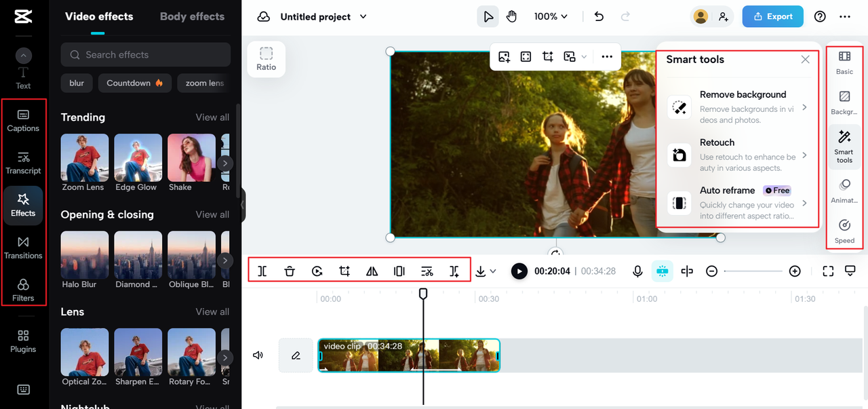Click the Search effects field
Viewport: 868px width, 409px height.
(x=146, y=55)
